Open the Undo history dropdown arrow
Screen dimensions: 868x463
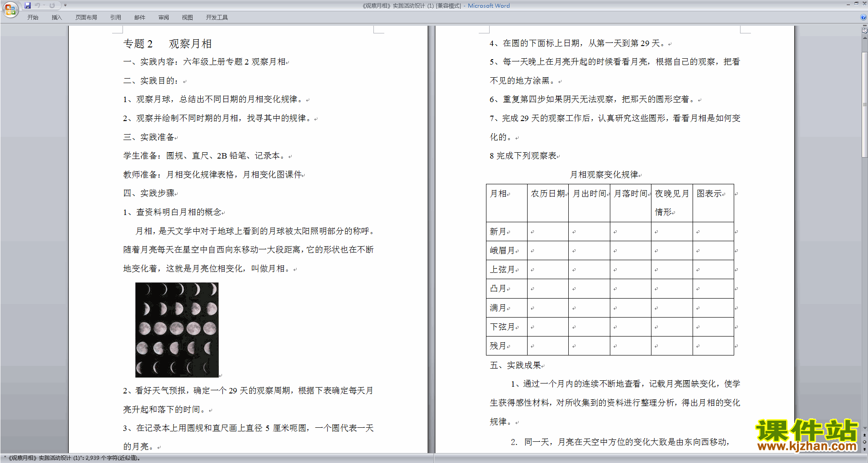(x=44, y=5)
